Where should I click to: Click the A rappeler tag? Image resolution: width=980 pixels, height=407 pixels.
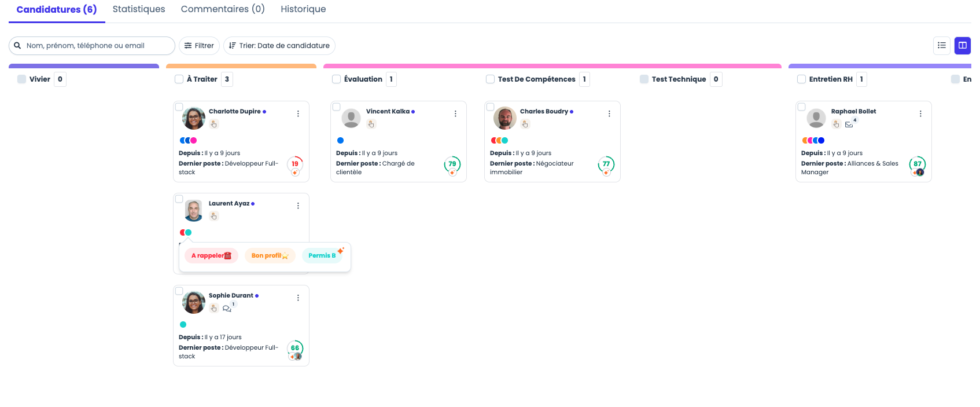[x=211, y=255]
